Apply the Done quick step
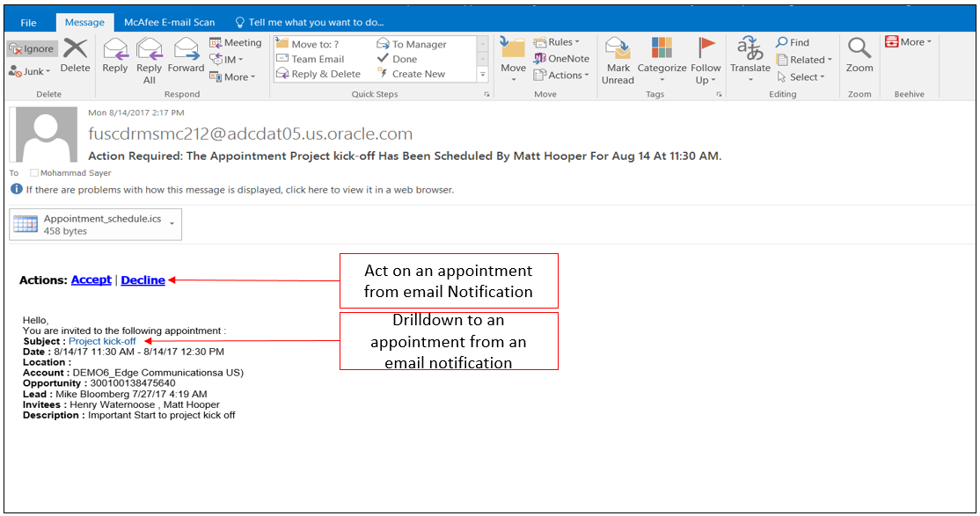This screenshot has width=980, height=516. coord(397,59)
